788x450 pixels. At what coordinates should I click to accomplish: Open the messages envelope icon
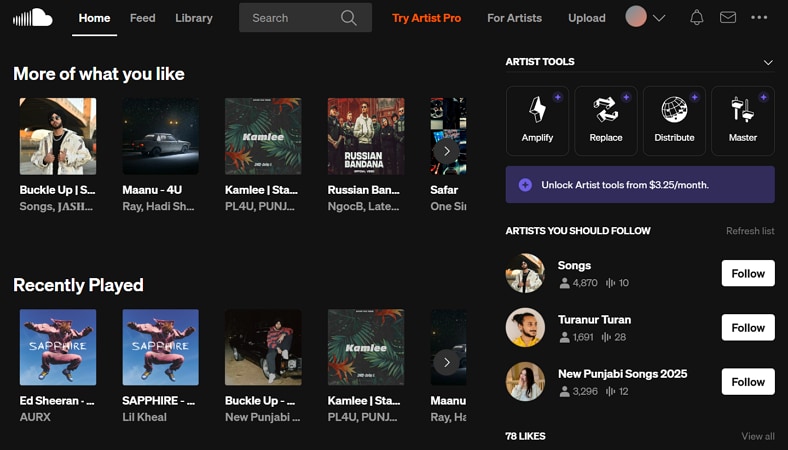pyautogui.click(x=728, y=18)
